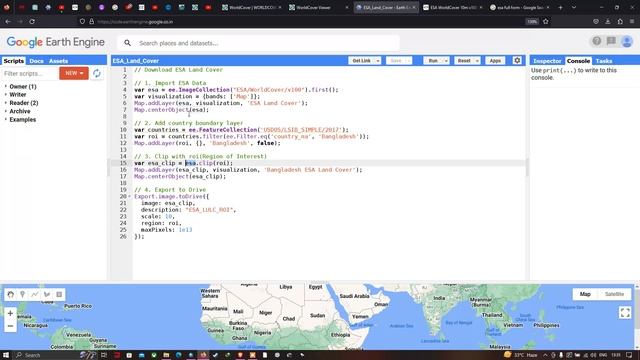Switch to the Scripts tab

click(x=13, y=61)
